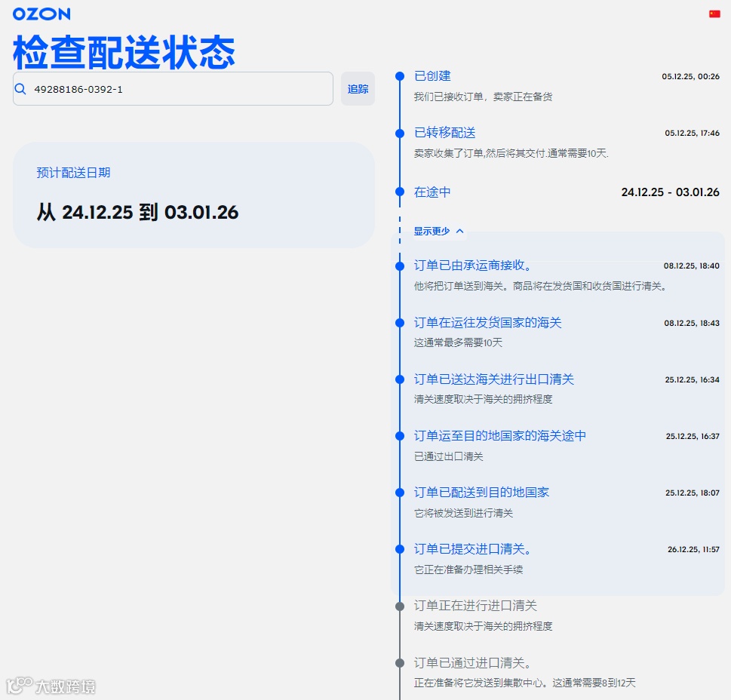This screenshot has height=700, width=731.
Task: Click the search magnifier icon
Action: (x=20, y=88)
